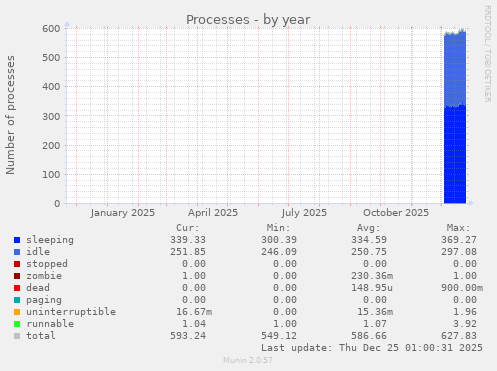Click total maximum value 627.83
Screen dimensions: 497x371
click(459, 336)
